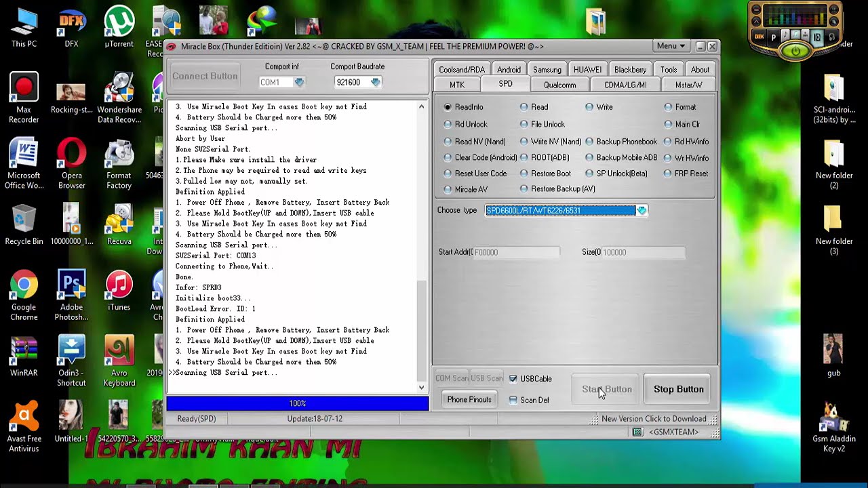Switch to the Android tab
The height and width of the screenshot is (488, 868).
(x=509, y=70)
